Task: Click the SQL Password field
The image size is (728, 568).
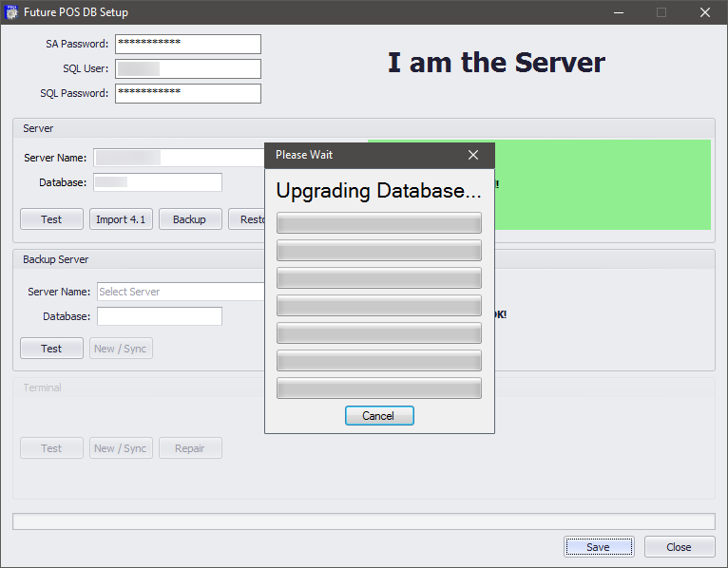Action: pyautogui.click(x=188, y=93)
